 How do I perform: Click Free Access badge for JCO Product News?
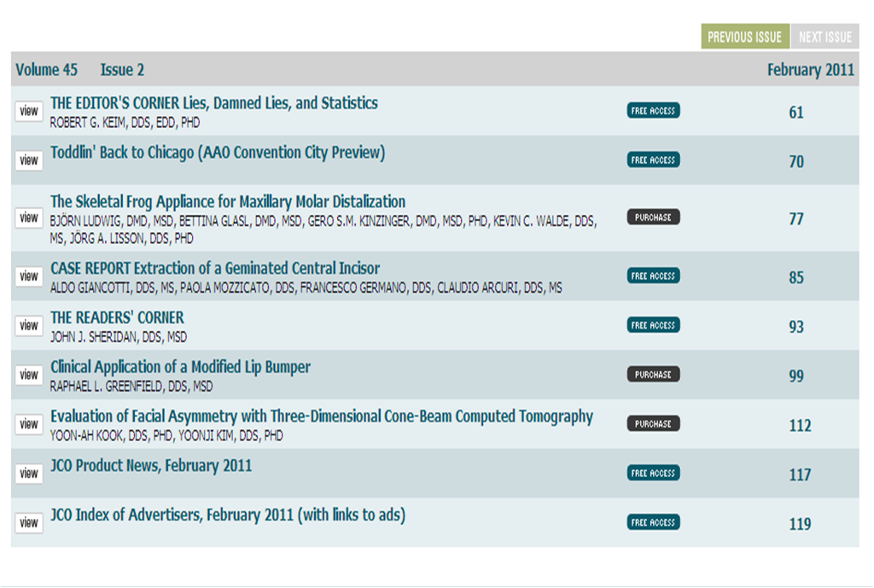point(653,473)
